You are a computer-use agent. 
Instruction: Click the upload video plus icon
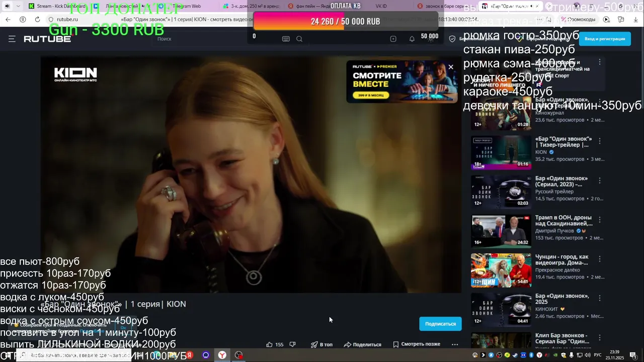393,39
